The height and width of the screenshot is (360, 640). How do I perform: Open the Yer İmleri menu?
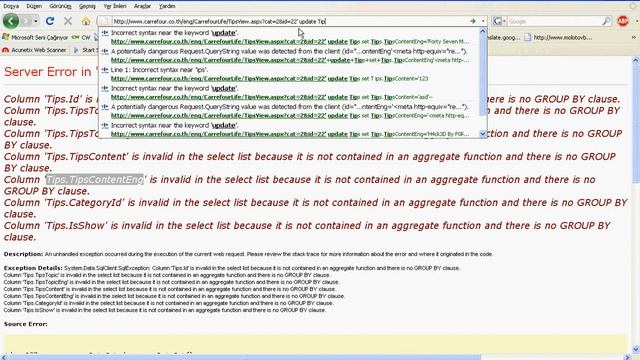click(115, 6)
